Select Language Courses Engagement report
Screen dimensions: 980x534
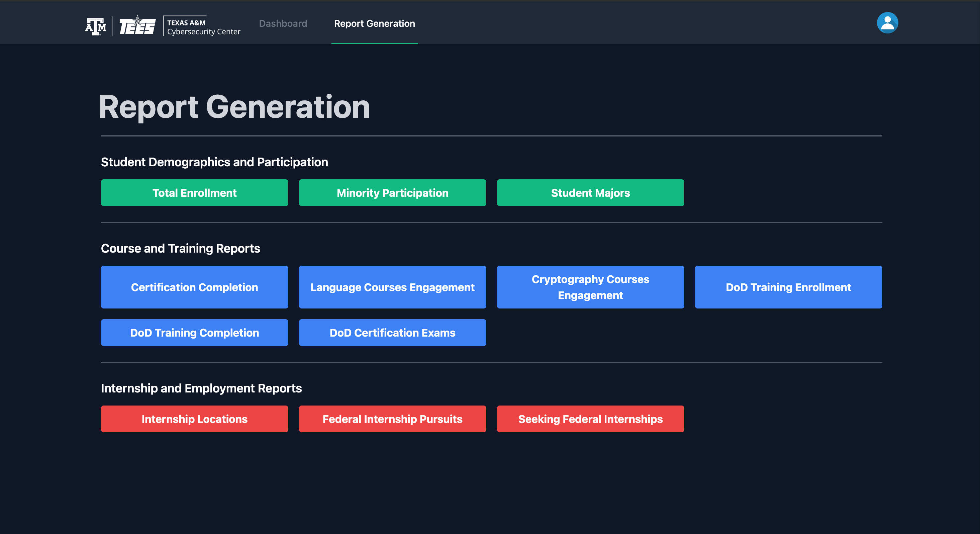click(392, 287)
